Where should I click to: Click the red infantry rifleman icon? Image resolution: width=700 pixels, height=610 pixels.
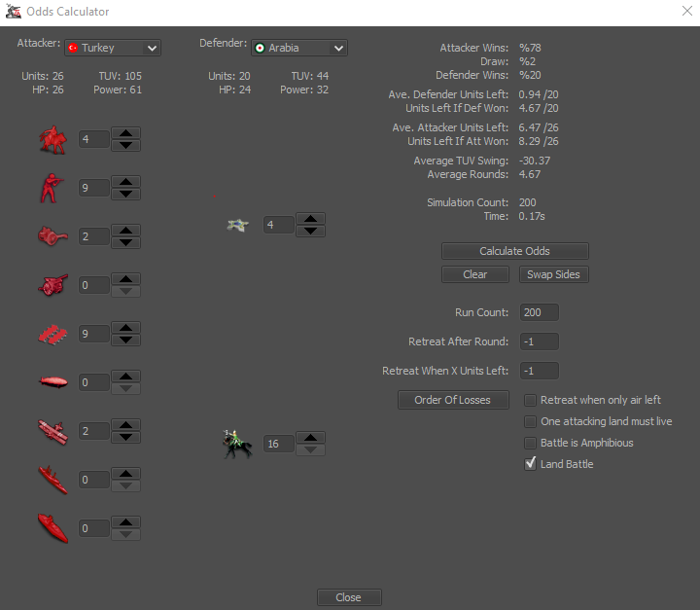click(x=51, y=188)
